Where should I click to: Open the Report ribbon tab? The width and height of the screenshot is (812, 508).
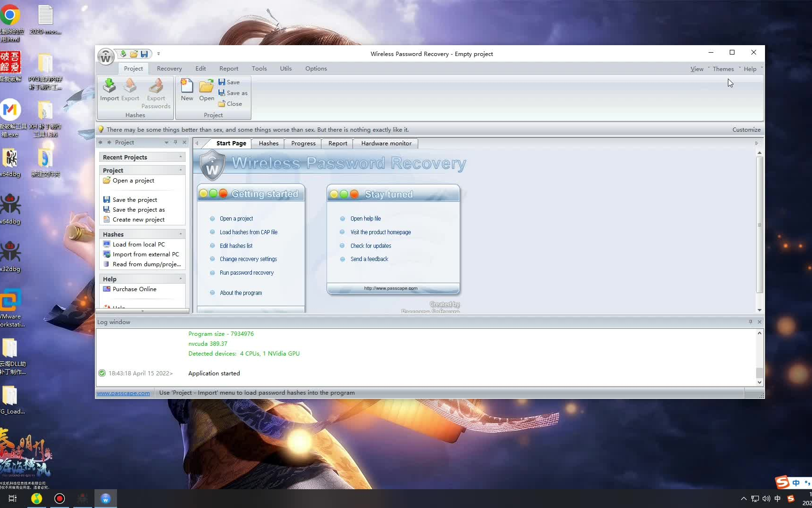[x=228, y=69]
